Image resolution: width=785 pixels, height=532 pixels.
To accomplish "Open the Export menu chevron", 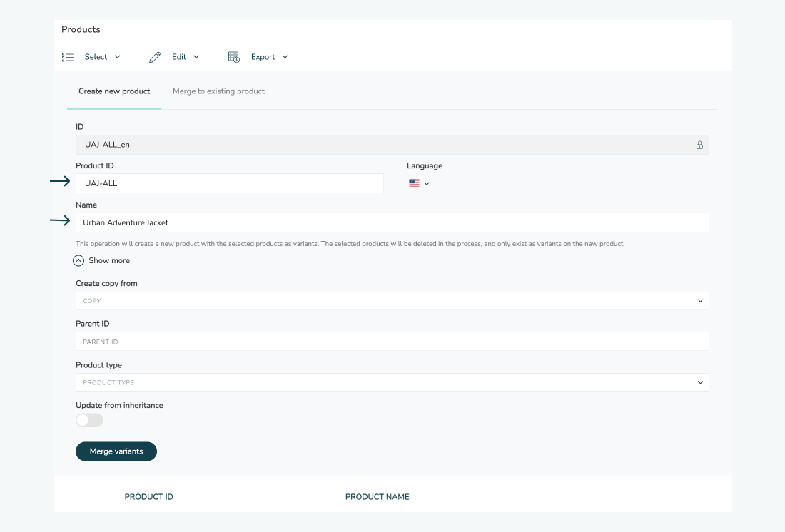I will pos(285,57).
